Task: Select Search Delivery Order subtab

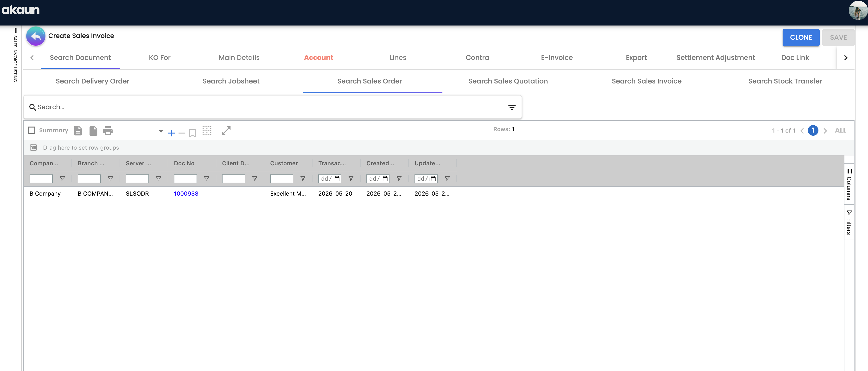Action: coord(93,81)
